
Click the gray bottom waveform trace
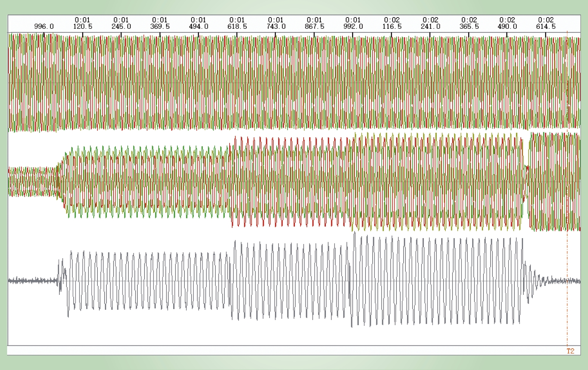coord(294,280)
